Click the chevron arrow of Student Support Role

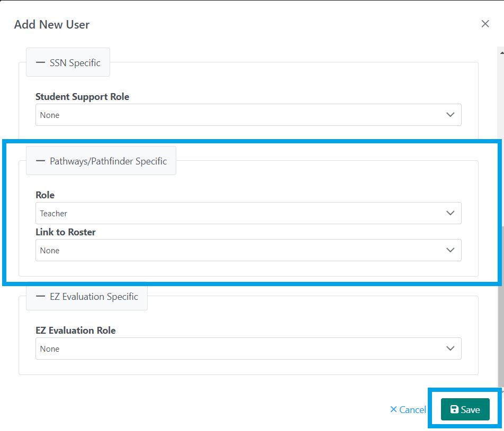[x=451, y=115]
